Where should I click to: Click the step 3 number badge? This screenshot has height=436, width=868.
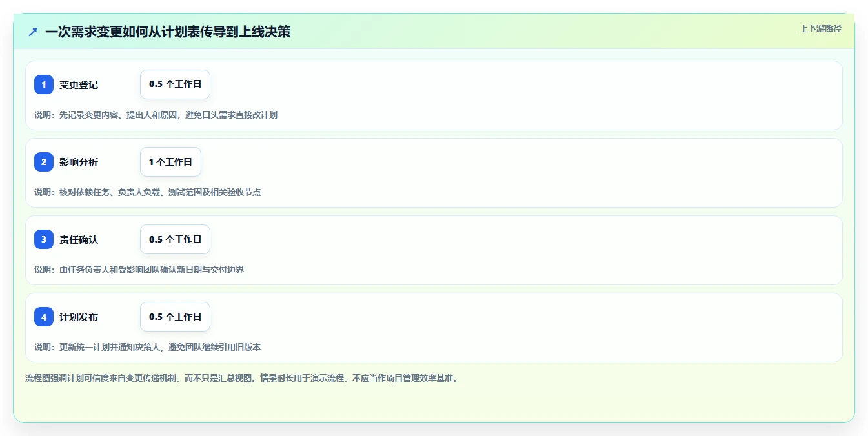[x=44, y=239]
